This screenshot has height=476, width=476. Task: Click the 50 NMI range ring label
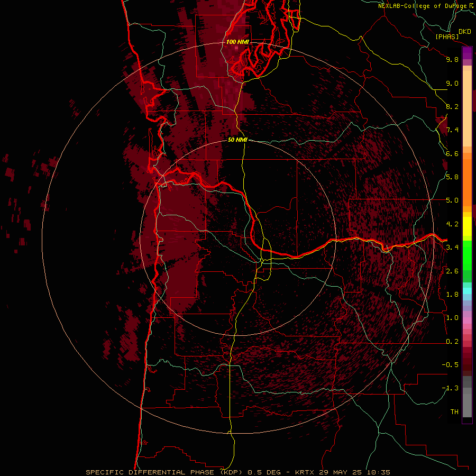point(237,140)
